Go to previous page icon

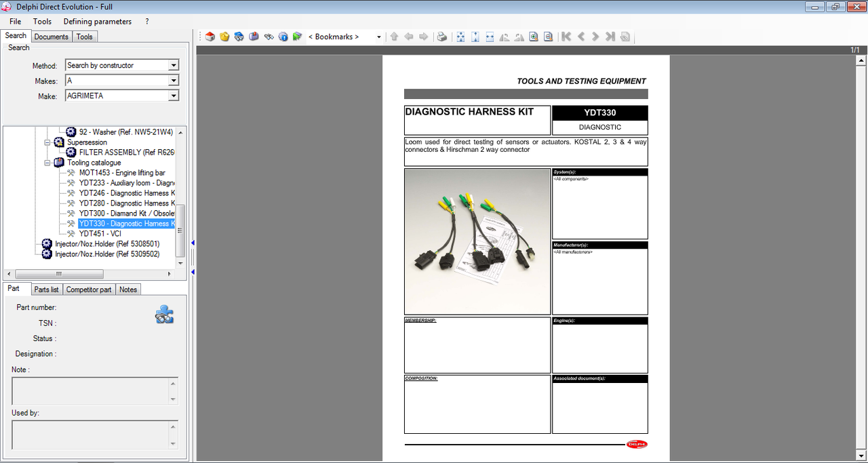[x=581, y=37]
